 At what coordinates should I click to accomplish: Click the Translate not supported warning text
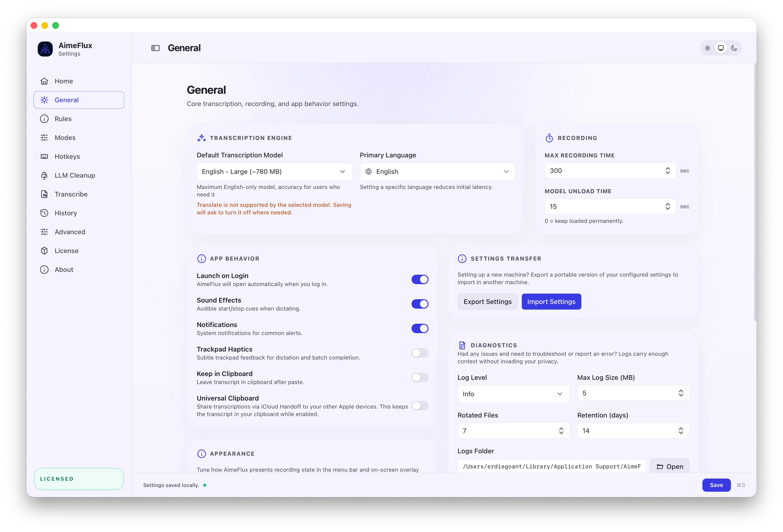[x=274, y=209]
